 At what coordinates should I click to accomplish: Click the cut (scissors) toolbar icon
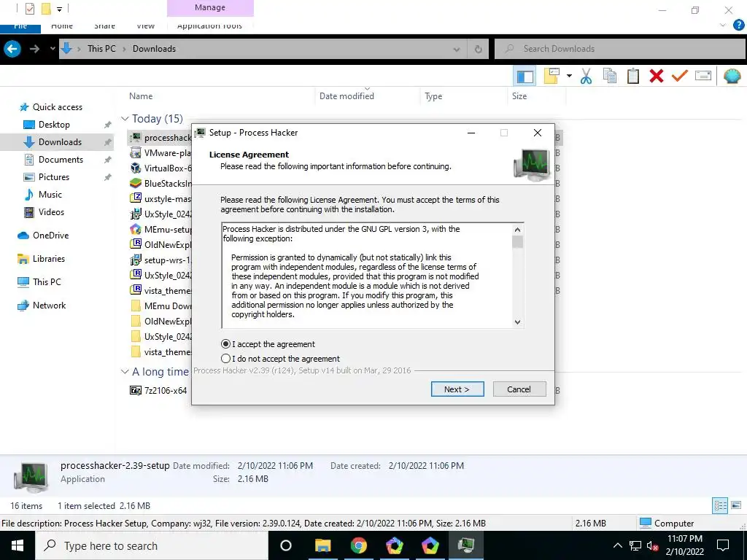586,76
